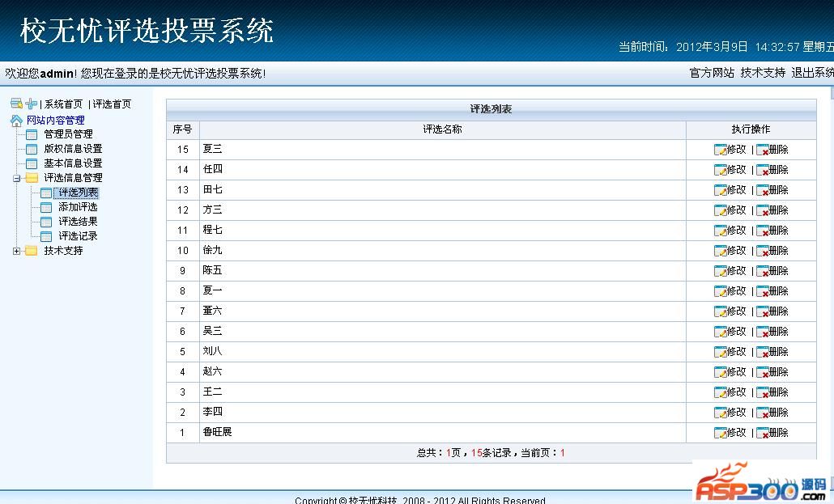834x504 pixels.
Task: Open the 技术支持 header link
Action: pyautogui.click(x=763, y=73)
